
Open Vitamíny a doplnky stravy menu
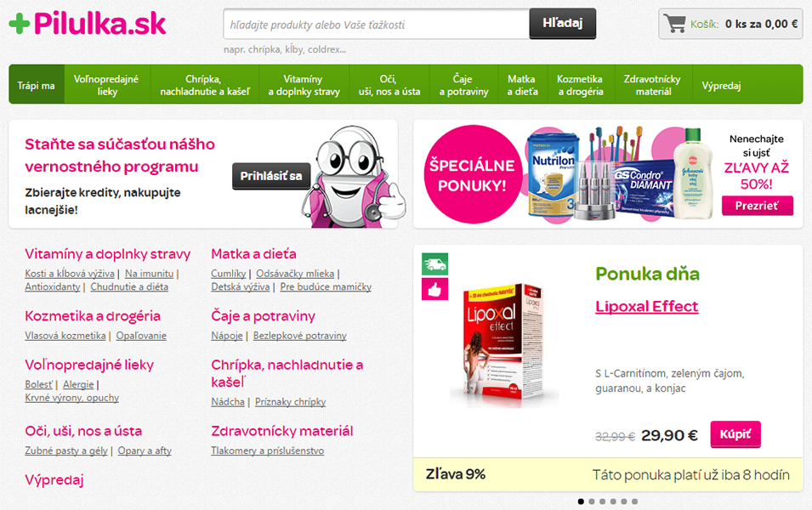(304, 85)
